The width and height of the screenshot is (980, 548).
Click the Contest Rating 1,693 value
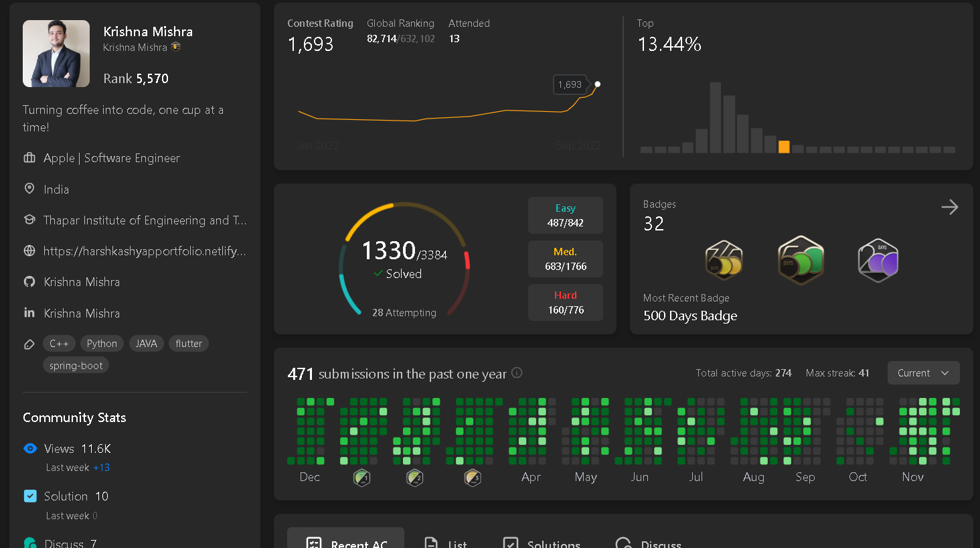coord(311,44)
